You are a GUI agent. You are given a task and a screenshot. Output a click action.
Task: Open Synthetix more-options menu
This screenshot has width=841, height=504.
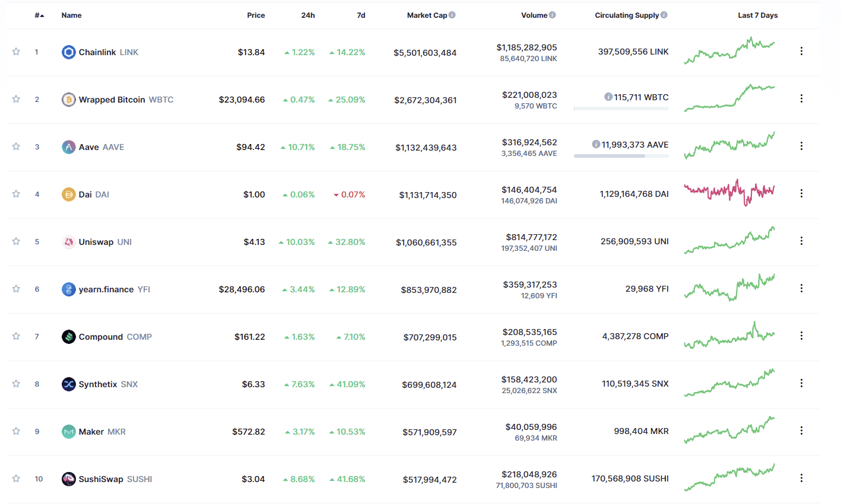(x=801, y=383)
